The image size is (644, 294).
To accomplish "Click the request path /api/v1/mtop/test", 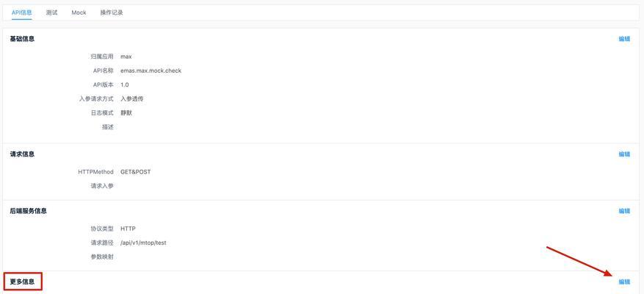I will pos(143,243).
